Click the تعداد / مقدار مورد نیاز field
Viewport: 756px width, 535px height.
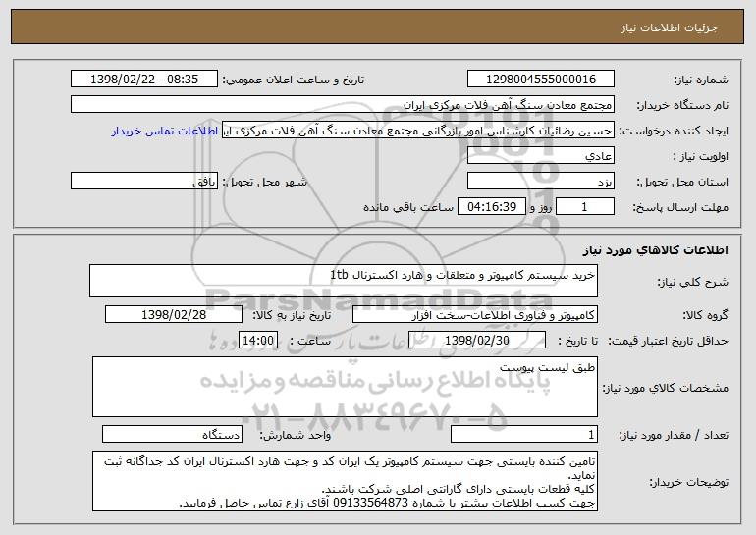click(x=524, y=434)
